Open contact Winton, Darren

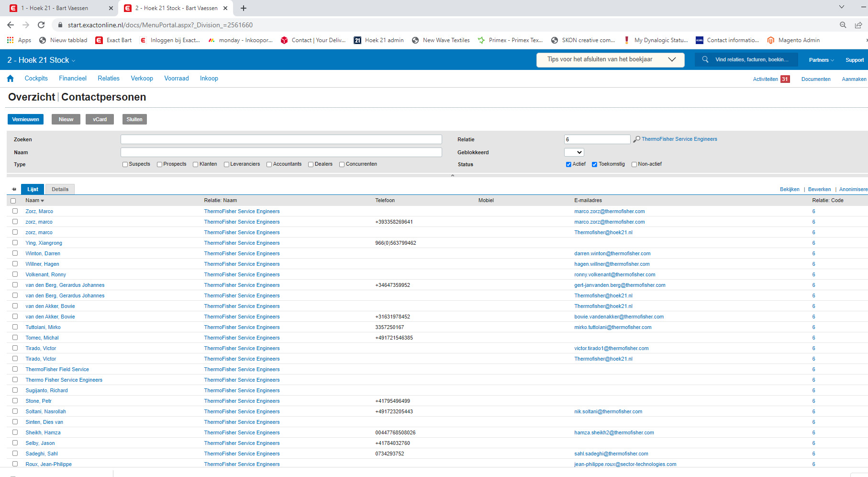coord(43,253)
